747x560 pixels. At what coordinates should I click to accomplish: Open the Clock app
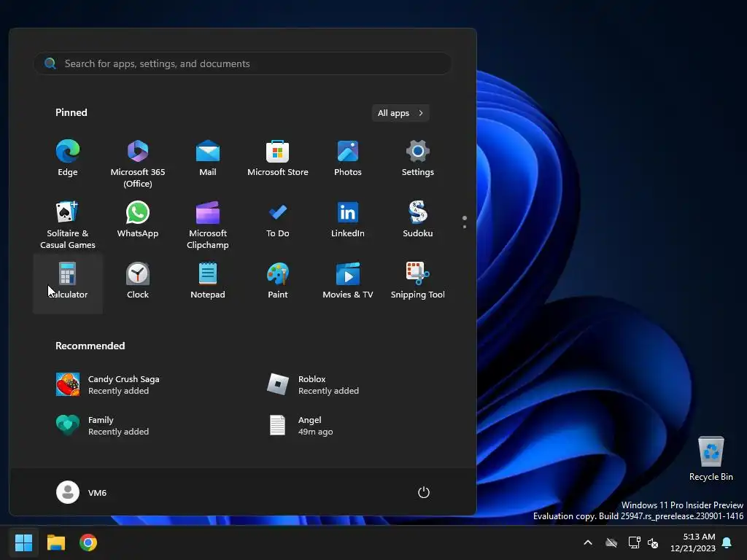[138, 281]
